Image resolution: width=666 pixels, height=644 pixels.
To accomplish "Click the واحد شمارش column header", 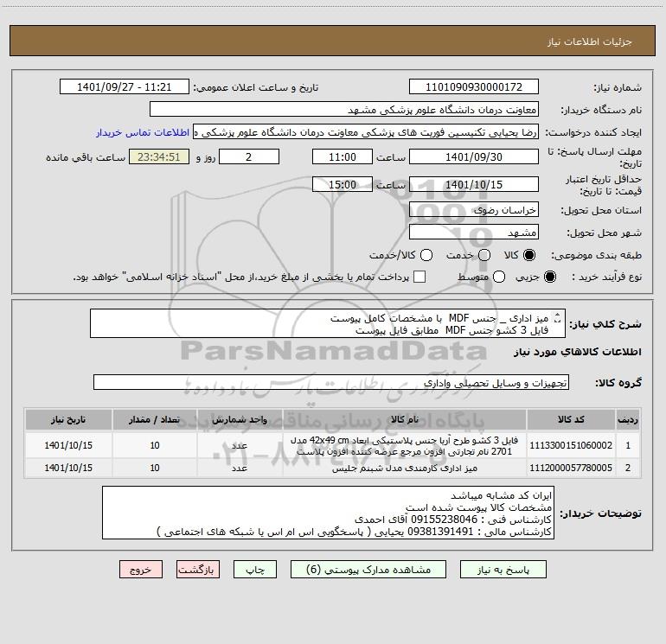I will (x=240, y=419).
